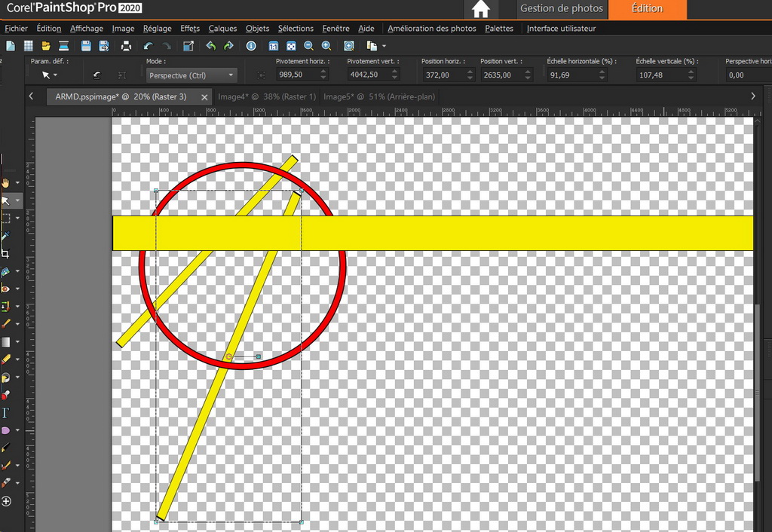Select the Clone brush tool

[x=5, y=307]
